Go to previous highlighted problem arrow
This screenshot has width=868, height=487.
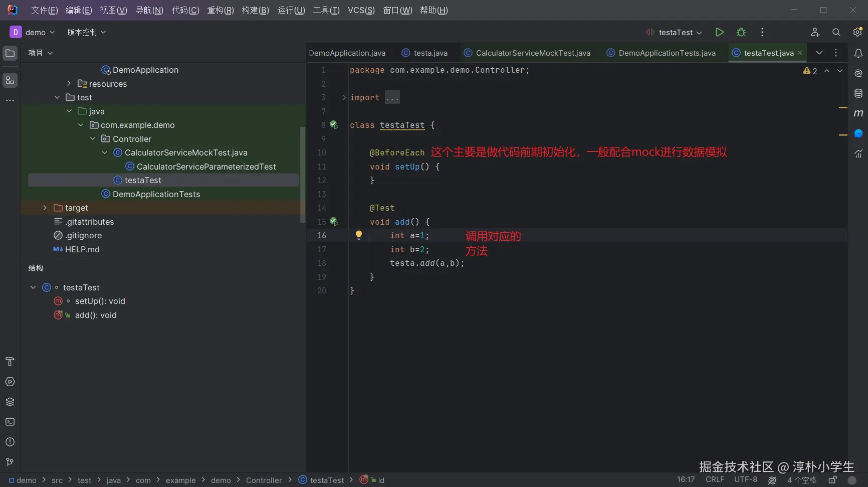[x=827, y=71]
